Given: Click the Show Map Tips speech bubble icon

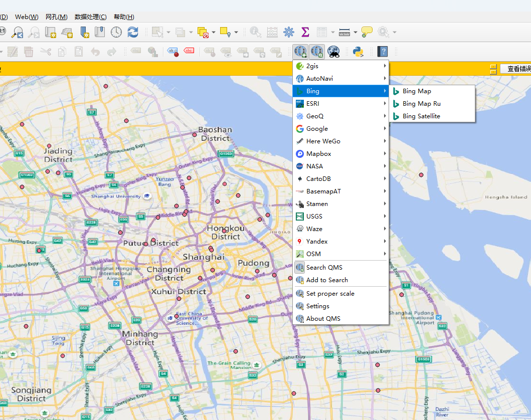Looking at the screenshot, I should [367, 32].
